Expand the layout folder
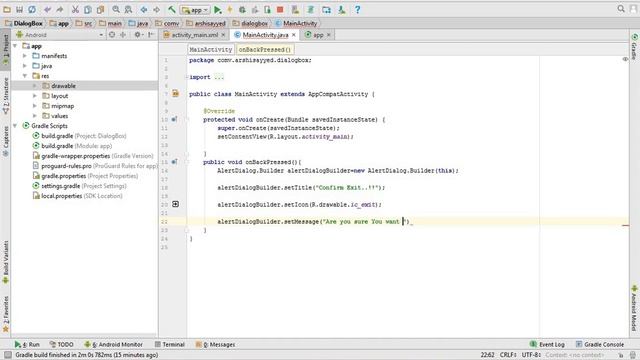Image resolution: width=640 pixels, height=360 pixels. (x=35, y=96)
